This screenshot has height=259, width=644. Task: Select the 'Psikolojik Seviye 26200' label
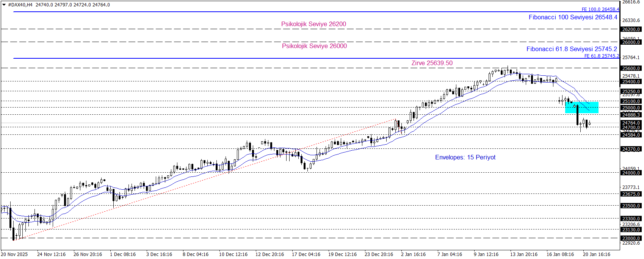tap(313, 24)
